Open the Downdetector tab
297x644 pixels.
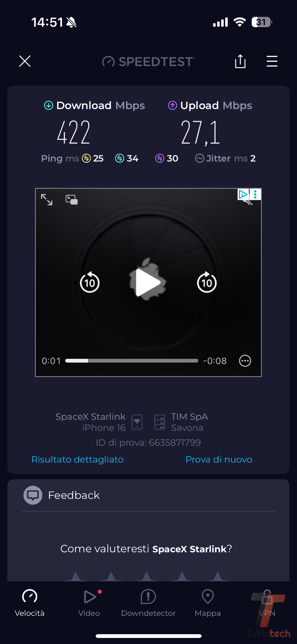[148, 603]
